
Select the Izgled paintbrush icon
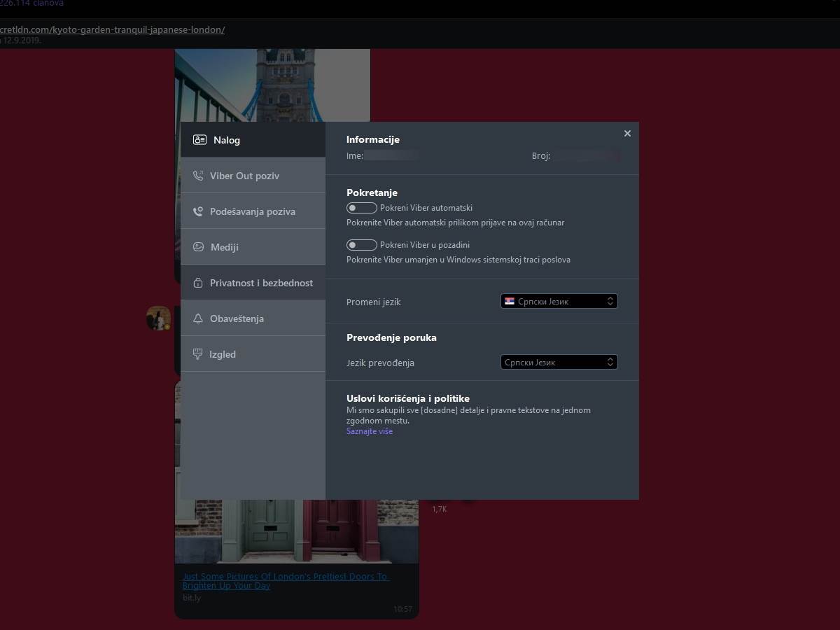click(x=197, y=353)
